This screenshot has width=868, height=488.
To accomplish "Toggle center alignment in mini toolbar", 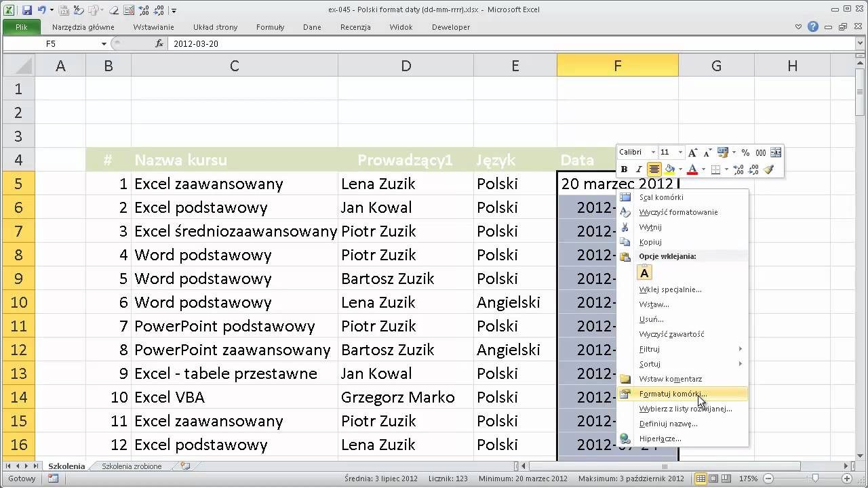I will tap(654, 169).
